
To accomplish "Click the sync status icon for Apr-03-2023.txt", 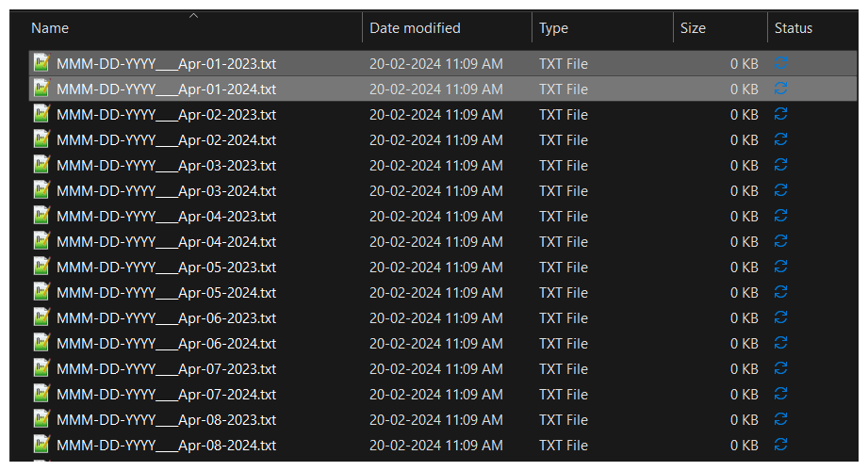I will (780, 165).
